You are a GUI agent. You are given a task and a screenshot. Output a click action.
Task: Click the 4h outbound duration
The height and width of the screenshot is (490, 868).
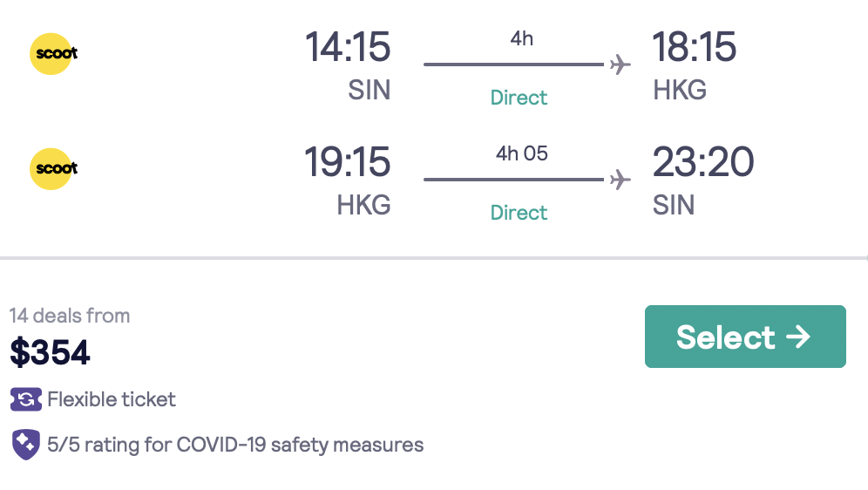coord(521,39)
